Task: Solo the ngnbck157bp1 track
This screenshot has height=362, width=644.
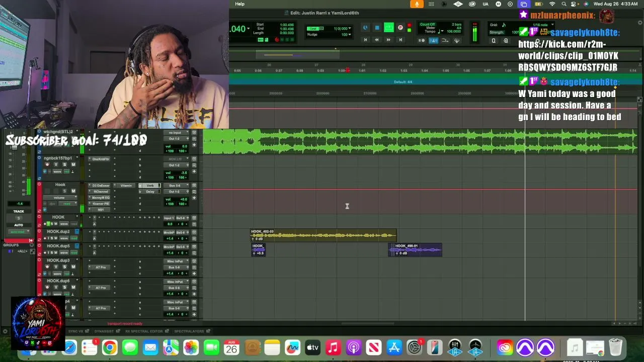Action: [x=64, y=165]
